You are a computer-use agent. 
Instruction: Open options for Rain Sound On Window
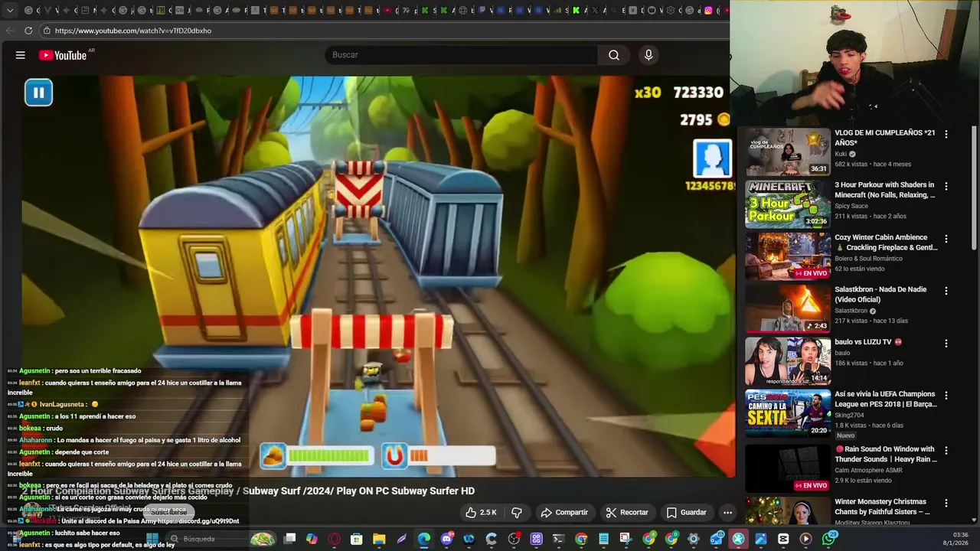click(x=946, y=451)
